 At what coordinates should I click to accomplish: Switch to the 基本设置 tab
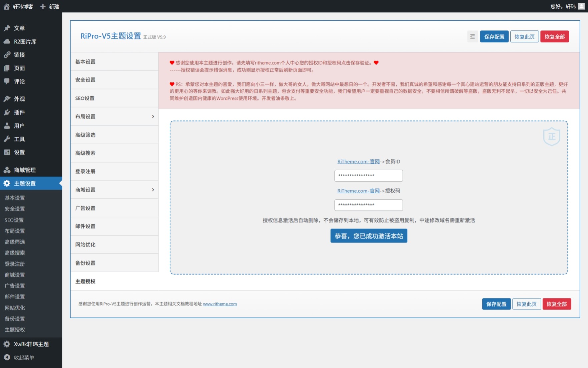tap(114, 62)
